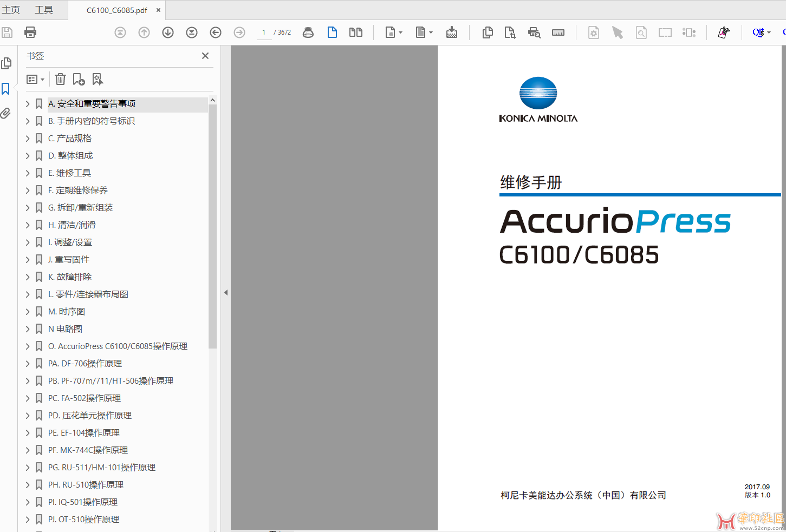Screen dimensions: 786x532
Task: Click the crop page toolbar icon
Action: point(510,32)
